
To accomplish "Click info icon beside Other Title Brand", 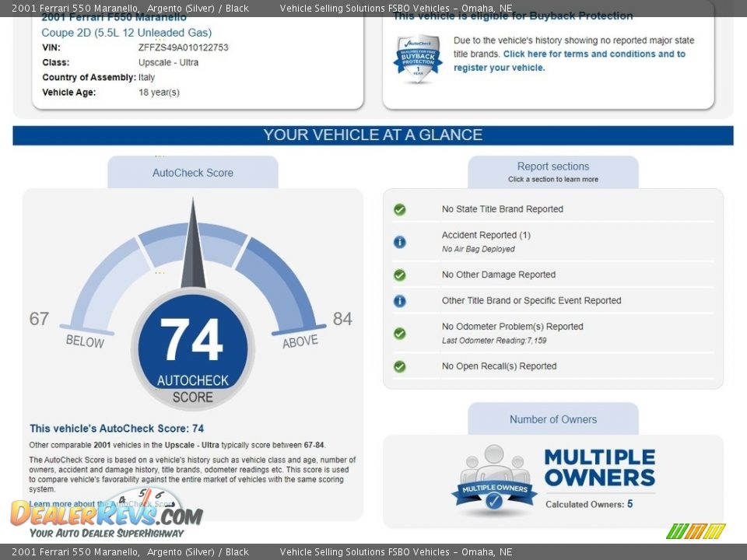I will pos(400,301).
